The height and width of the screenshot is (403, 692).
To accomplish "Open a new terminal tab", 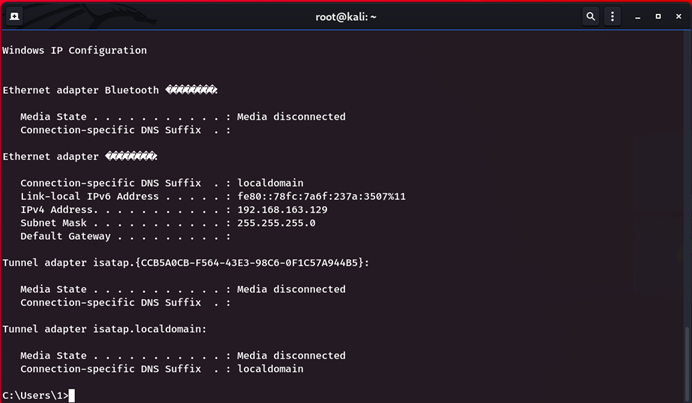I will click(x=16, y=17).
